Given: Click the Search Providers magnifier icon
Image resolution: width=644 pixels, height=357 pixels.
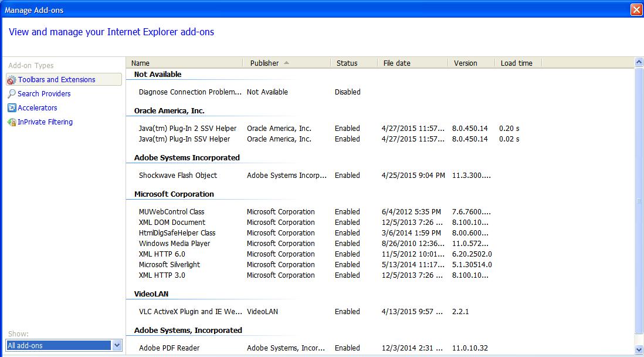Looking at the screenshot, I should pos(12,94).
